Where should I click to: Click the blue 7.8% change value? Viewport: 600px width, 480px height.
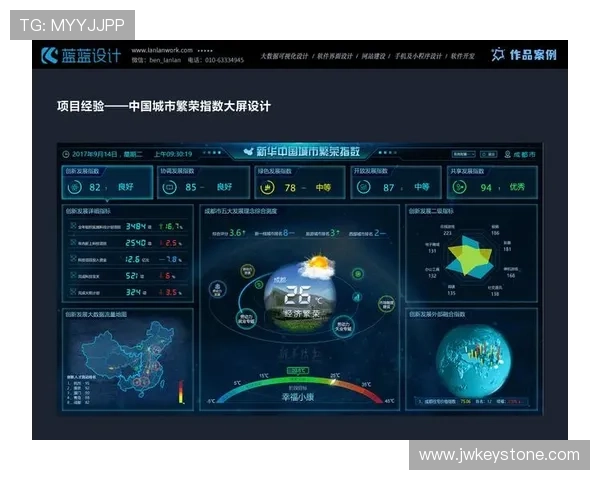(x=171, y=259)
